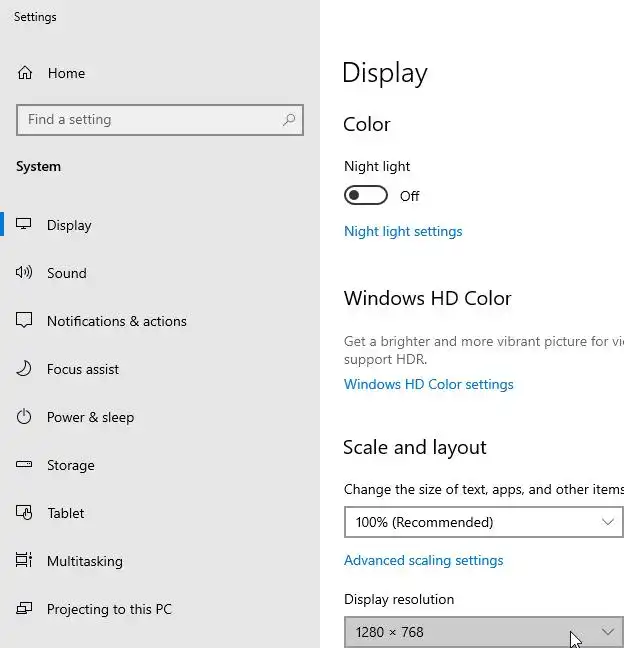
Task: Click the Display monitor icon
Action: click(x=25, y=225)
